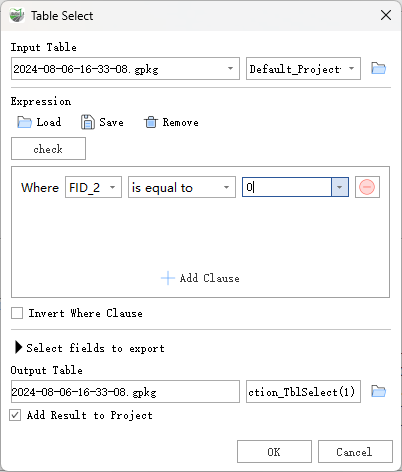This screenshot has width=402, height=472.
Task: Click the check button
Action: (x=48, y=149)
